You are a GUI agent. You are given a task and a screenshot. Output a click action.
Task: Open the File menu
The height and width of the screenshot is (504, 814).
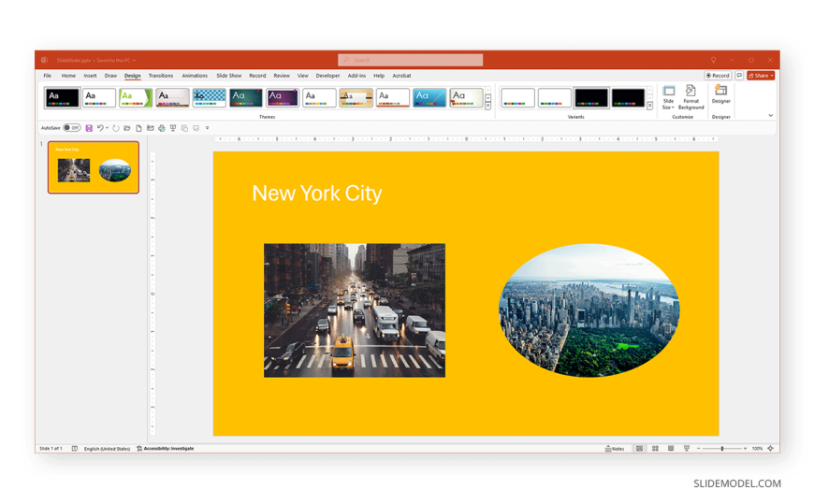pos(47,76)
